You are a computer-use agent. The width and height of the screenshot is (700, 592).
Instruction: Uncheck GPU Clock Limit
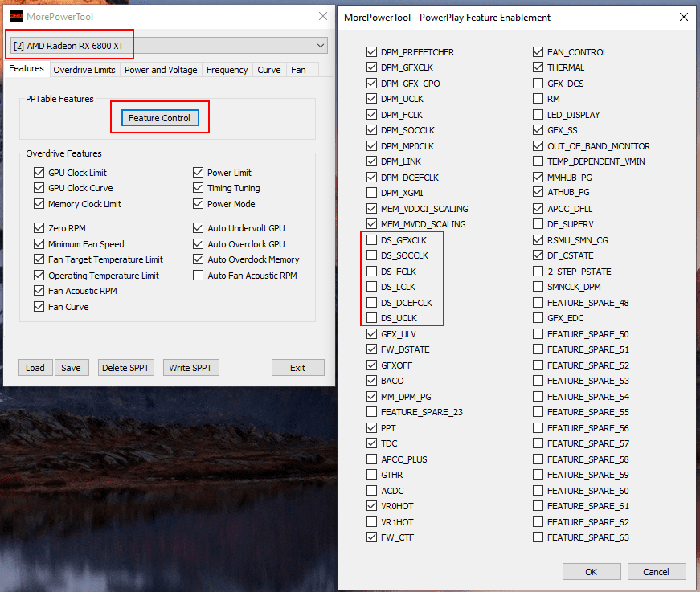pyautogui.click(x=39, y=173)
